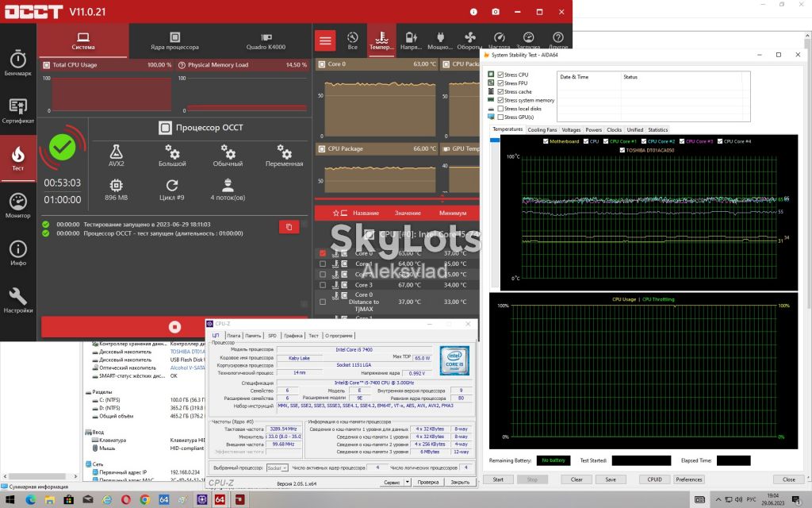Open the Память tab in CPU-Z
The image size is (812, 508).
coord(253,336)
